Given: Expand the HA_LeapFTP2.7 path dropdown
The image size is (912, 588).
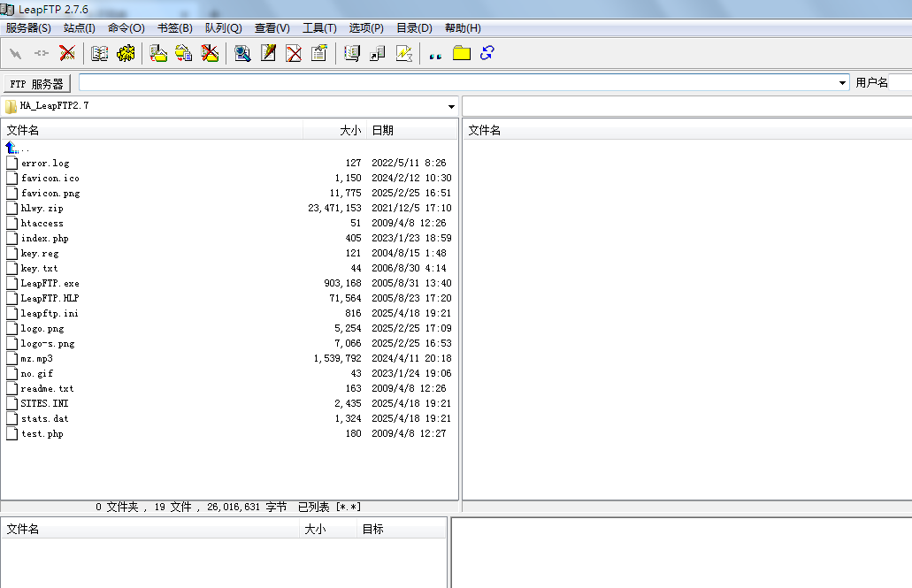Looking at the screenshot, I should pyautogui.click(x=450, y=105).
